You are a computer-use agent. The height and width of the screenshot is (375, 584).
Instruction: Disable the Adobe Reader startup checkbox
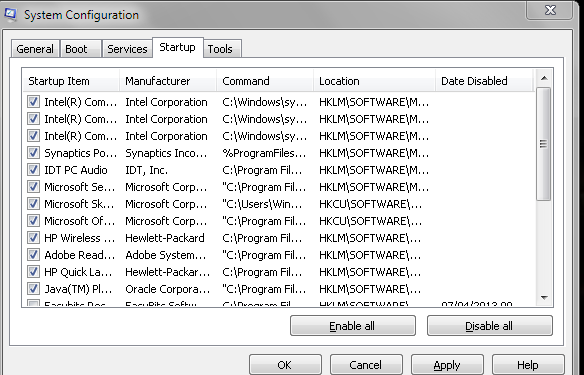tap(34, 254)
